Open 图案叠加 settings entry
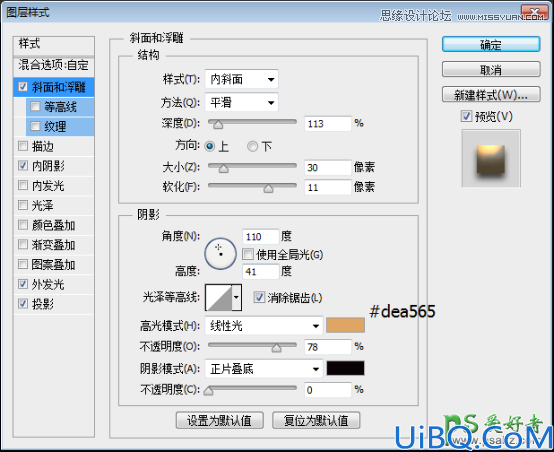 click(53, 264)
